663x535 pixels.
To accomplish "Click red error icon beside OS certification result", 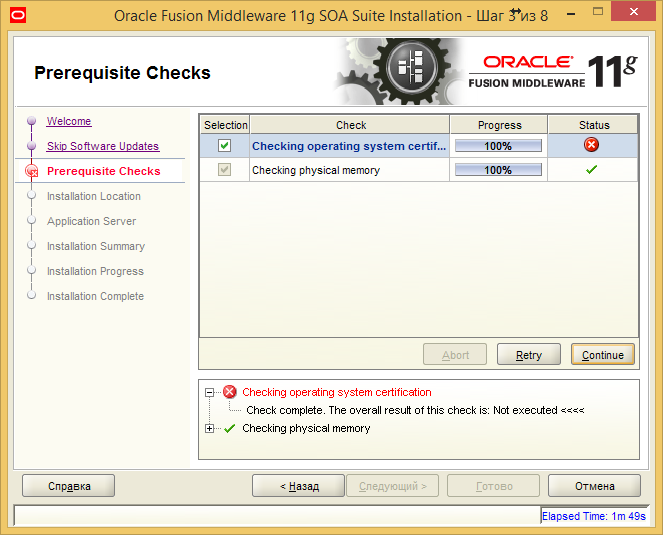I will [230, 392].
